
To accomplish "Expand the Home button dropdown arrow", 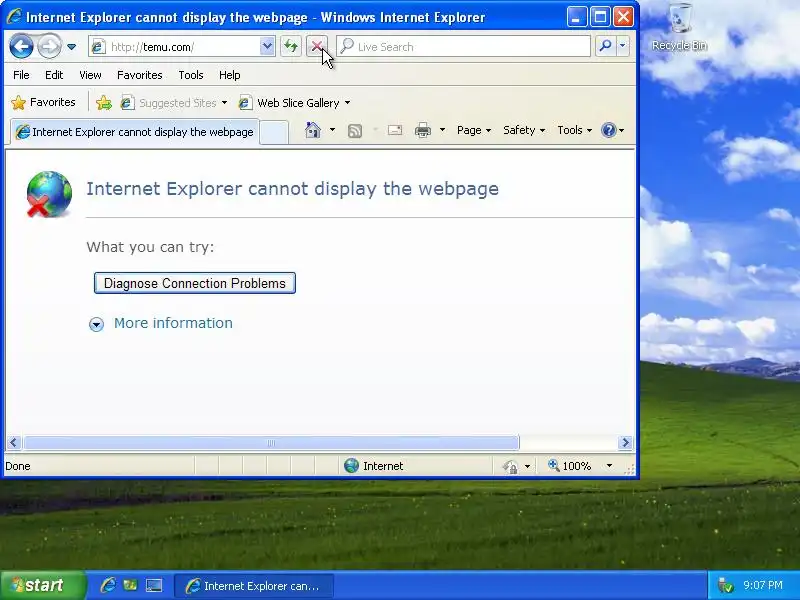I will 332,131.
